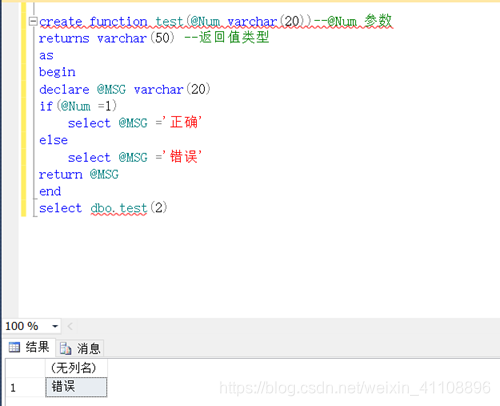
Task: Click the 消息 tab message icon
Action: (66, 348)
